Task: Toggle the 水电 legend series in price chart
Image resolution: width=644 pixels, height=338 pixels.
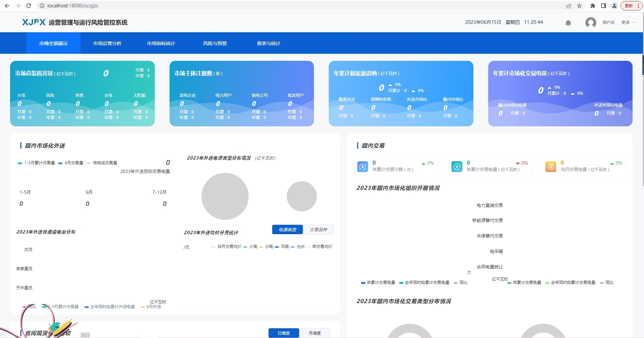Action: pyautogui.click(x=266, y=247)
